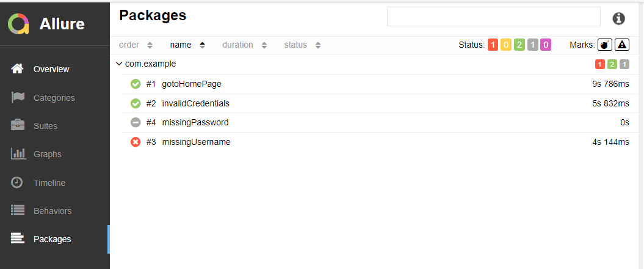The height and width of the screenshot is (269, 644).
Task: Select the Packages sidebar tab
Action: click(52, 239)
